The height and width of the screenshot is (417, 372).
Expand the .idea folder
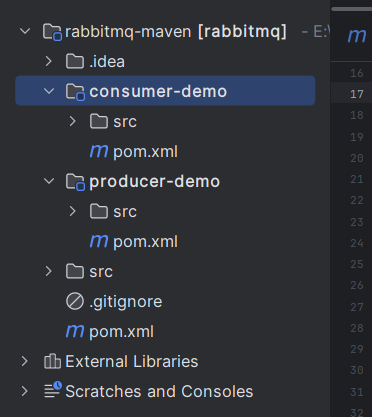pos(49,61)
